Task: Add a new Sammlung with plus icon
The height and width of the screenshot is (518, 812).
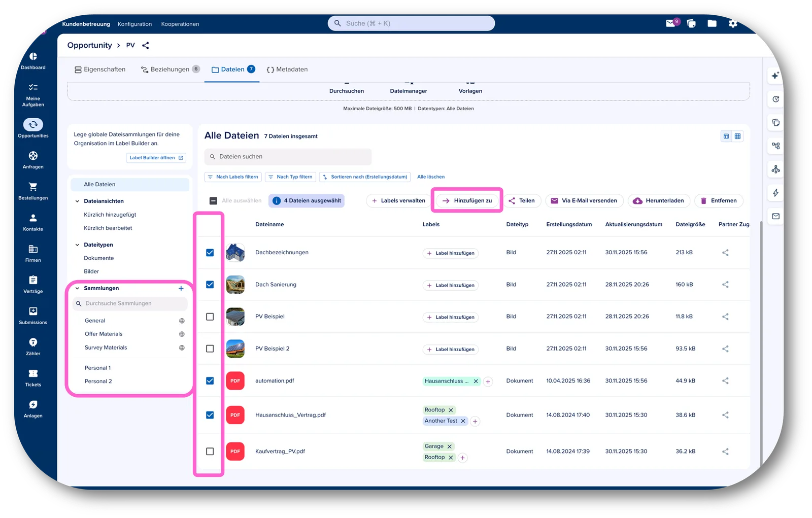Action: pyautogui.click(x=181, y=288)
